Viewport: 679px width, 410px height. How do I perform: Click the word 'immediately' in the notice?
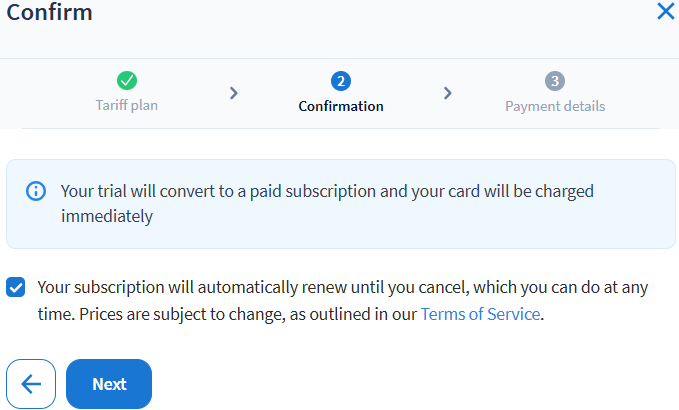coord(106,216)
